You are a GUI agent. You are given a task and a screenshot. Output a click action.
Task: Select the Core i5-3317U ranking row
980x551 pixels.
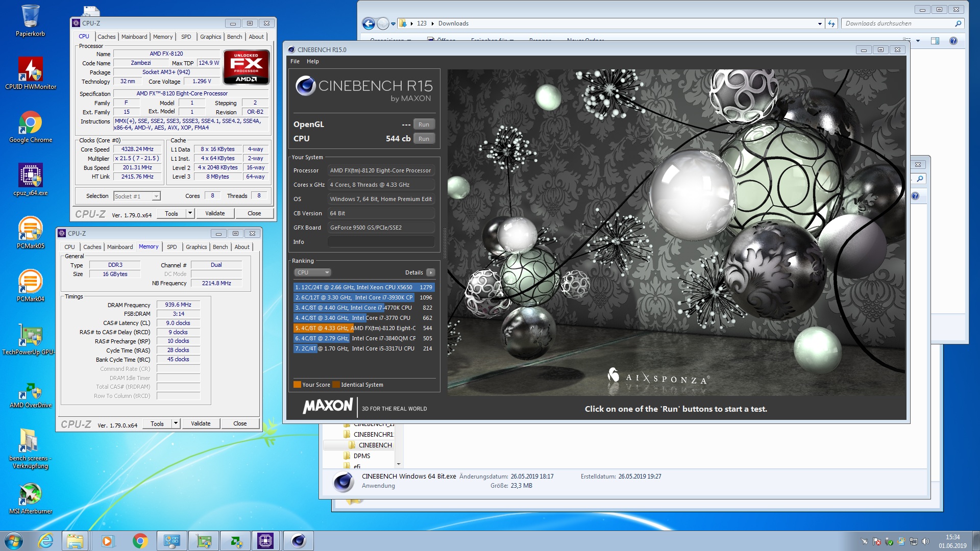tap(364, 348)
